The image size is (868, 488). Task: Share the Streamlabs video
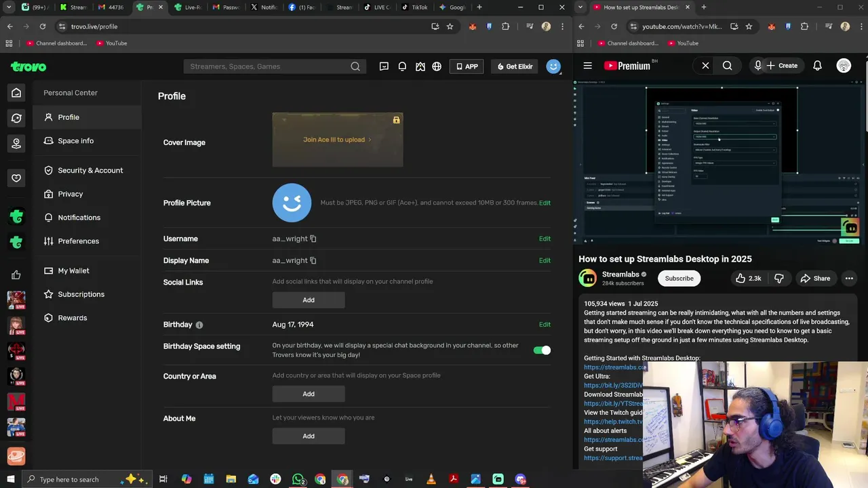(815, 279)
